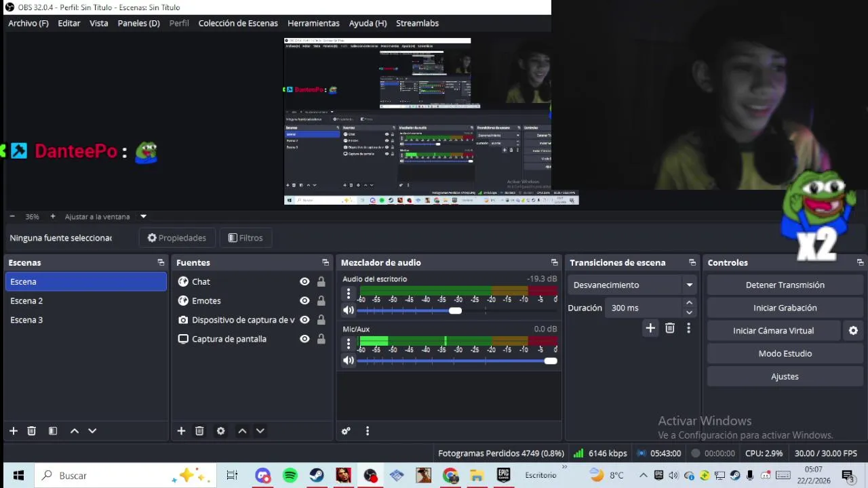Hide the Chat source

click(304, 282)
